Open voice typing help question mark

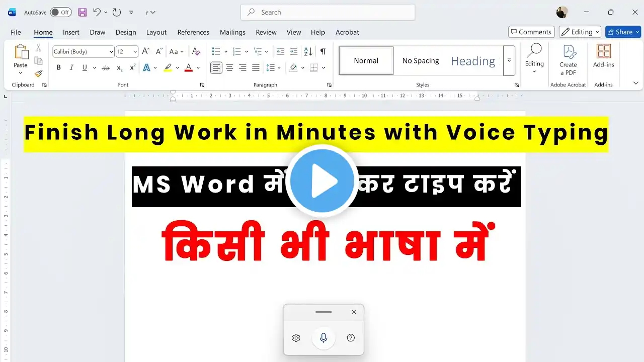pos(351,338)
